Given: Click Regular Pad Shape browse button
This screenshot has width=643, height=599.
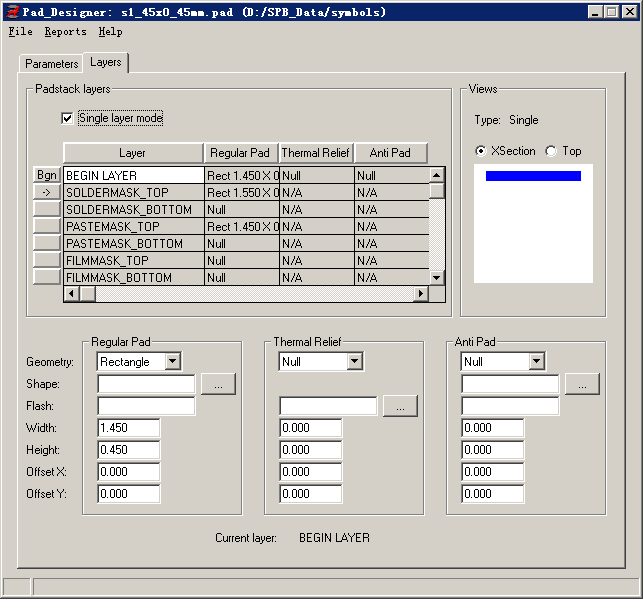Looking at the screenshot, I should pos(219,384).
